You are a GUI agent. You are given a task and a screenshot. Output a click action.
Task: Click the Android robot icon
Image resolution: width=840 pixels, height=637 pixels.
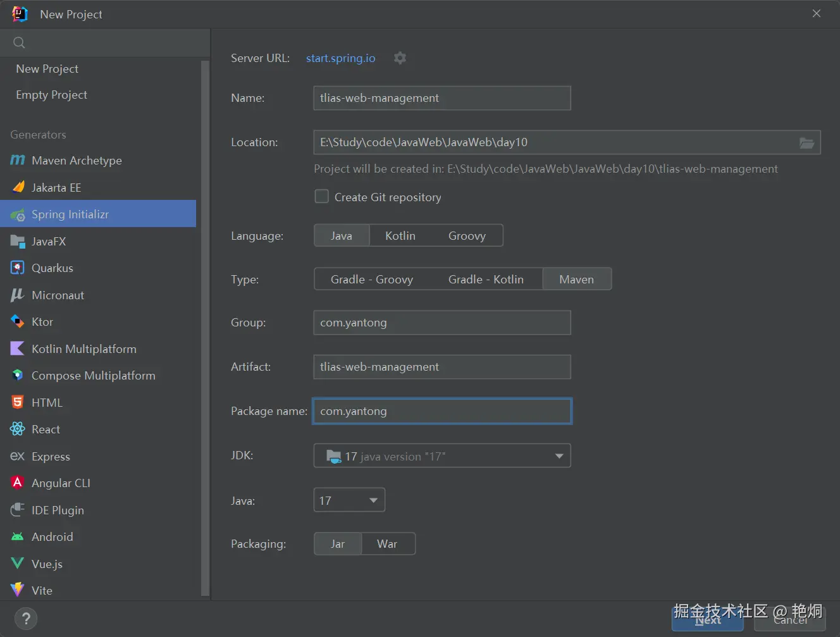point(18,537)
